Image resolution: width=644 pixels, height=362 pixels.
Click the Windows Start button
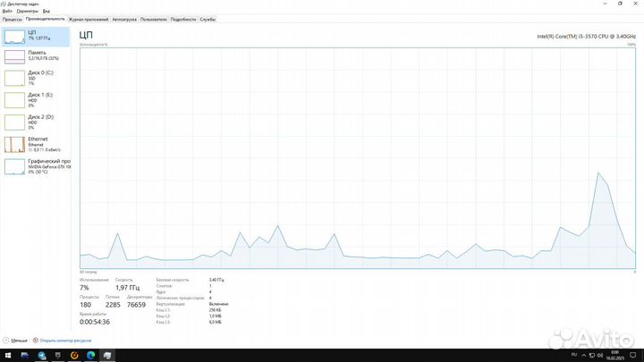(7, 356)
